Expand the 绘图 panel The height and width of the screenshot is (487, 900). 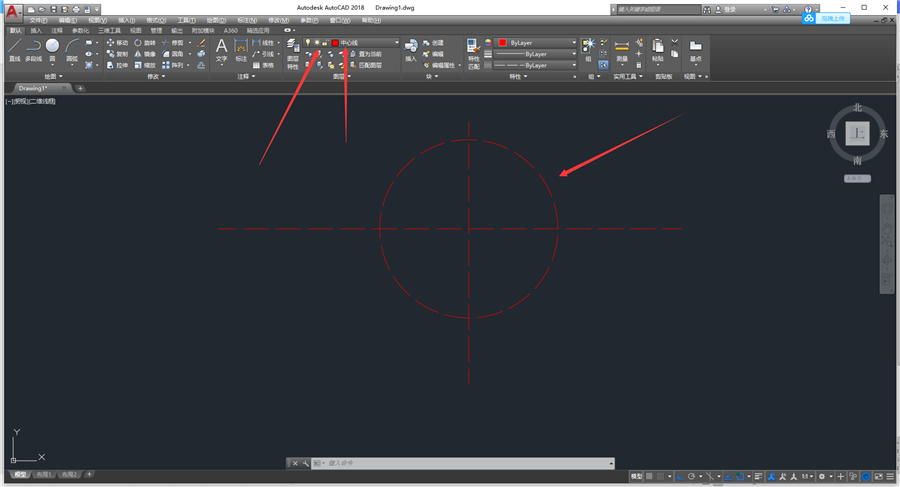[53, 76]
